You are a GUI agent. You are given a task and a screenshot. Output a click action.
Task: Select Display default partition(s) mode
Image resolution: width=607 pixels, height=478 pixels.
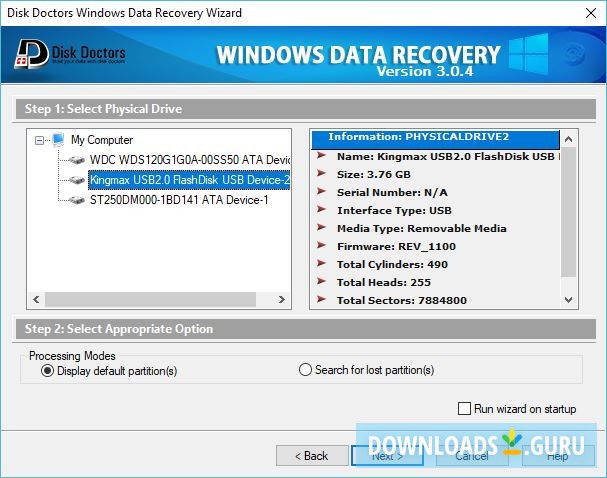47,371
